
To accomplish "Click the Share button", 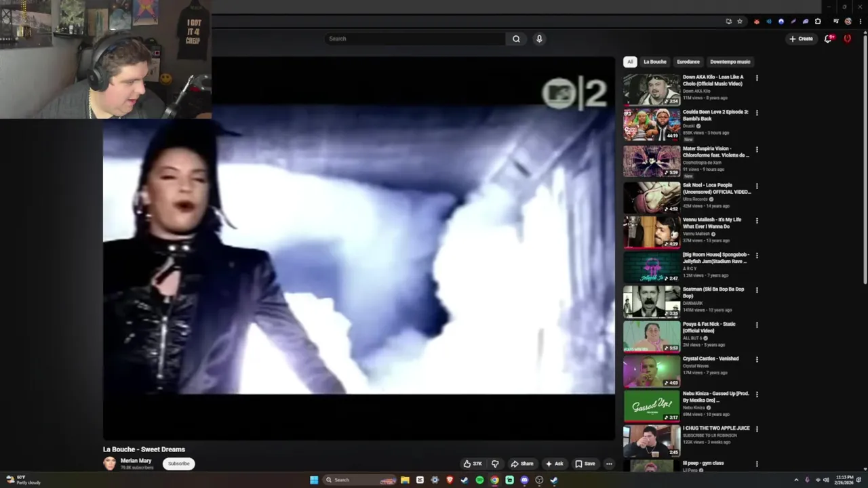I will click(x=522, y=464).
